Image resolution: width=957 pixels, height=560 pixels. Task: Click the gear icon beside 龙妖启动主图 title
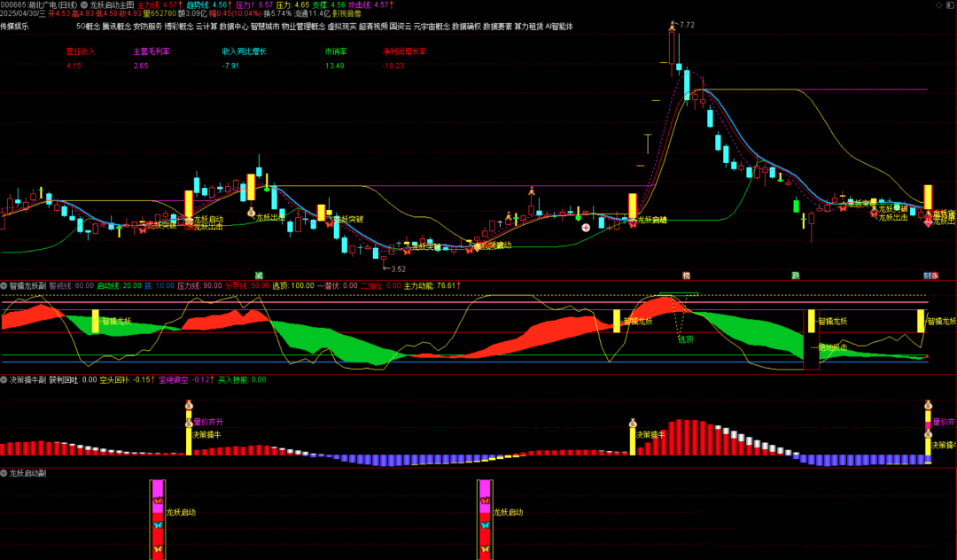click(x=83, y=4)
